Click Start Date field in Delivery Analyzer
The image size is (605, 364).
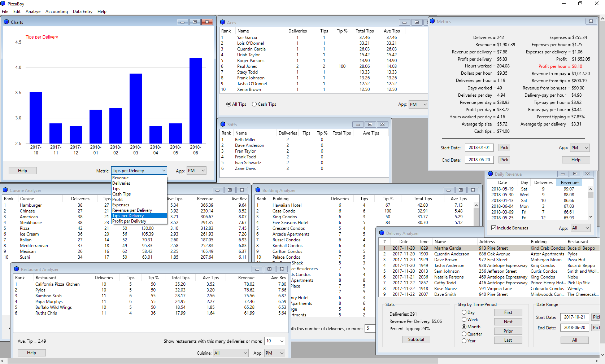[x=575, y=317]
